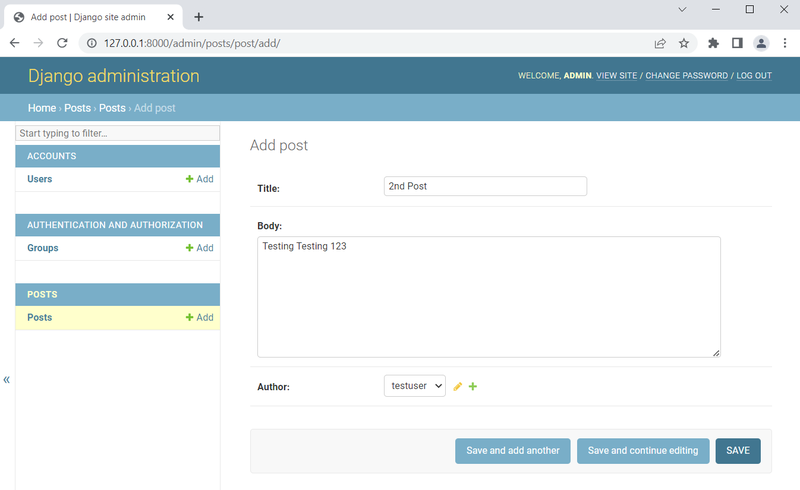
Task: Click the Save and add another button
Action: [x=513, y=451]
